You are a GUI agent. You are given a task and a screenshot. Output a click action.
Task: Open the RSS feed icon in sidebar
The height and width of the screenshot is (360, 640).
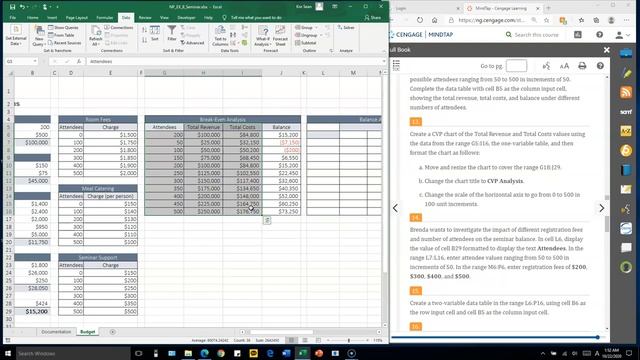626,92
